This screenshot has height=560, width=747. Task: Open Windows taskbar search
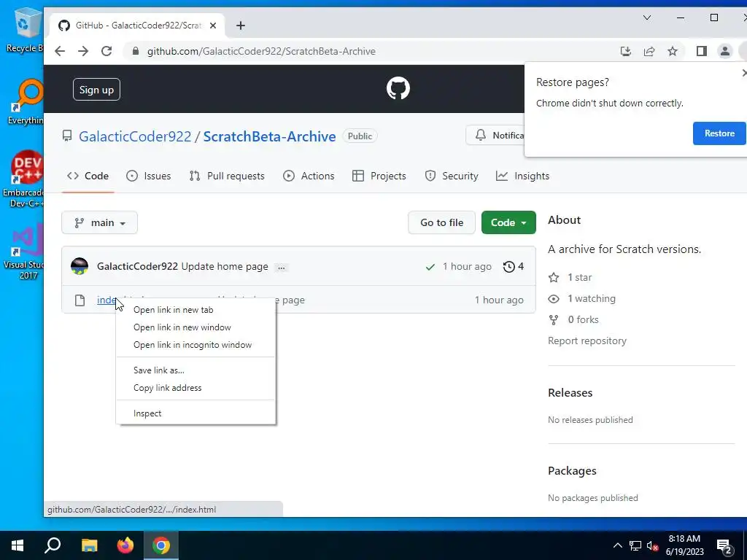53,545
